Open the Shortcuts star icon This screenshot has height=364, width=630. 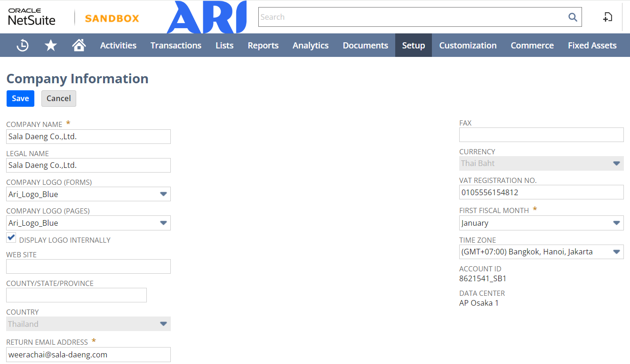51,45
